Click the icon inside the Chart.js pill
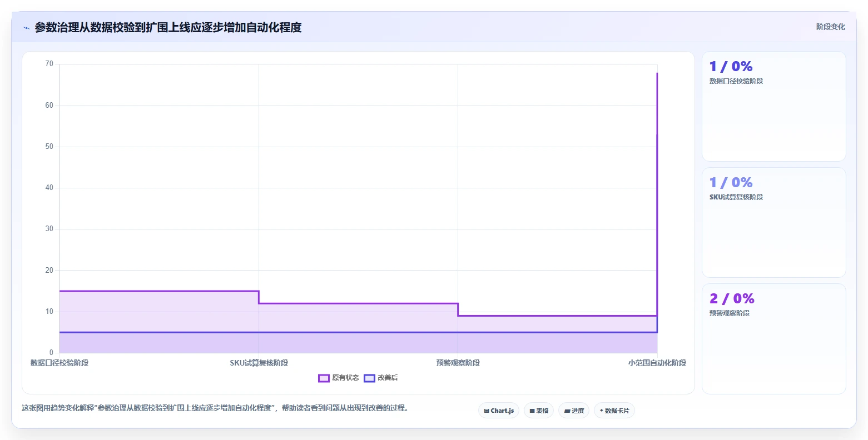The width and height of the screenshot is (868, 440). point(487,411)
